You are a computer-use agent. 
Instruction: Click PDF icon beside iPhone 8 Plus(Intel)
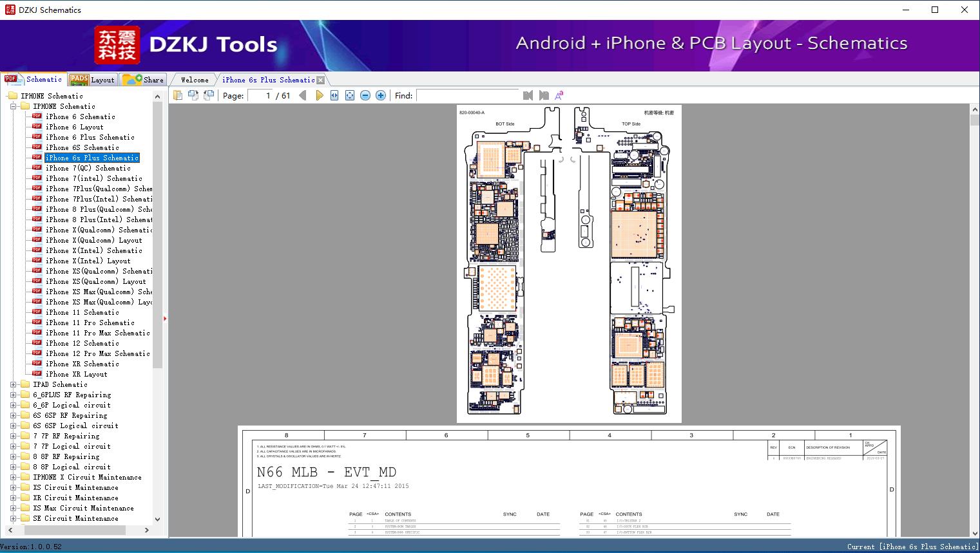pyautogui.click(x=37, y=219)
